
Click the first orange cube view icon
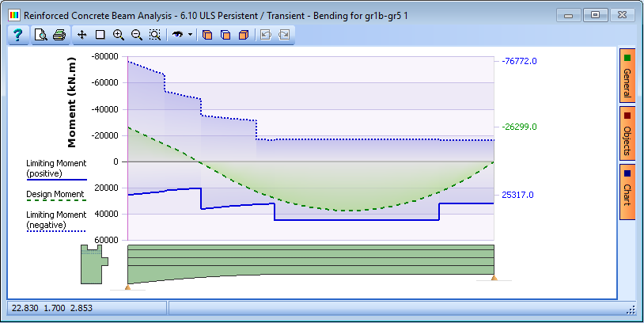click(207, 35)
